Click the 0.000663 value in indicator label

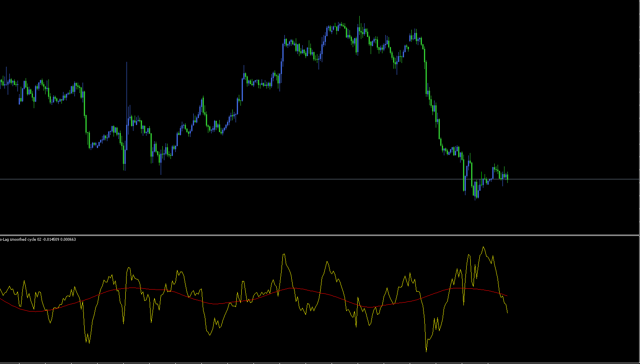click(x=68, y=240)
